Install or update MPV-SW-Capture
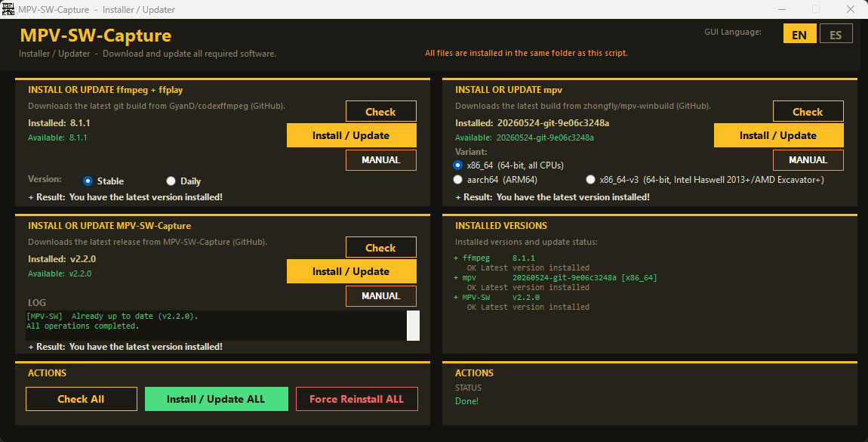The width and height of the screenshot is (868, 442). click(352, 271)
